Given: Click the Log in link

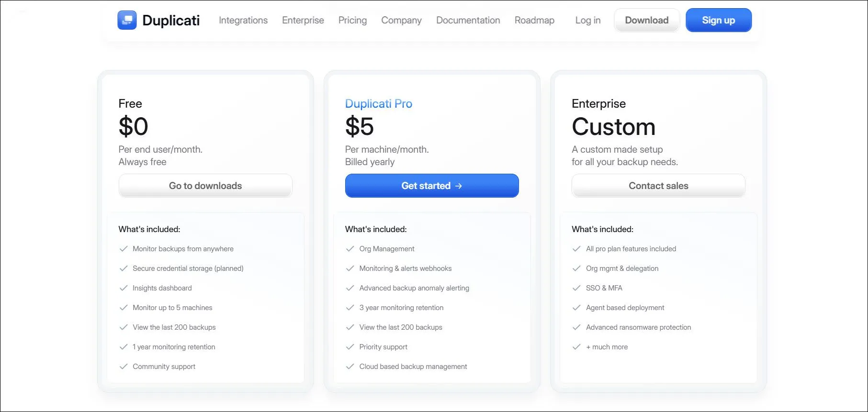Looking at the screenshot, I should tap(587, 20).
